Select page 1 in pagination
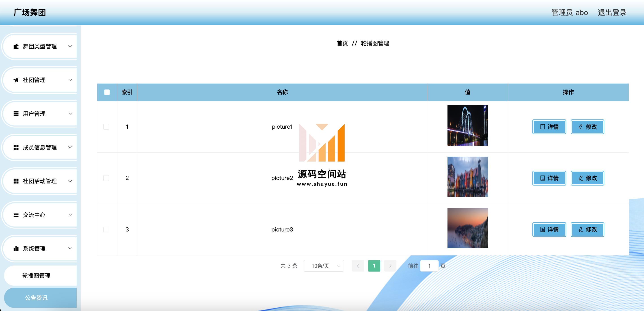The height and width of the screenshot is (311, 644). (x=374, y=266)
